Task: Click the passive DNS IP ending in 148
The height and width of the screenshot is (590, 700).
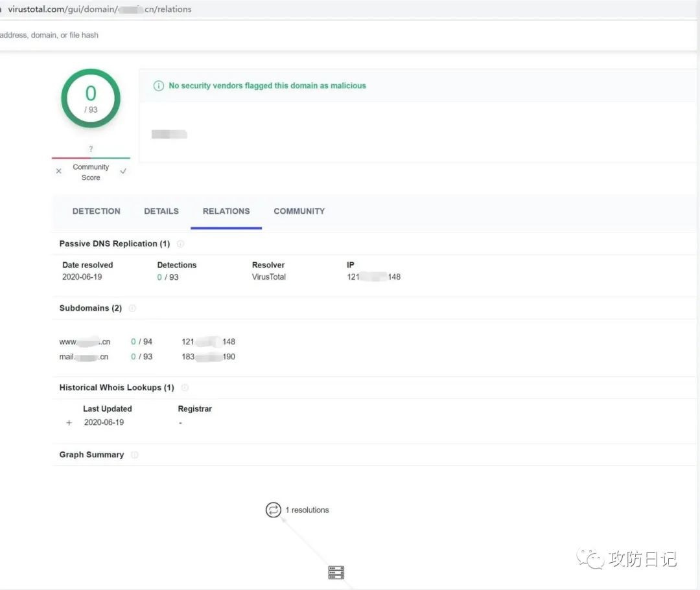Action: pos(374,277)
